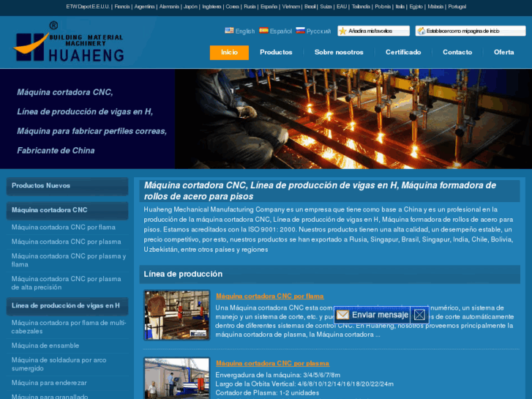Open the Productos menu
Screen dimensions: 532x399
(x=276, y=52)
